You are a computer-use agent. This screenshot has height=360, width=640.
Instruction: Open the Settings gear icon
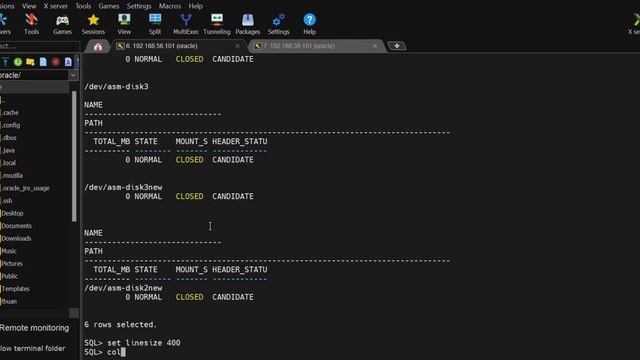click(x=278, y=24)
